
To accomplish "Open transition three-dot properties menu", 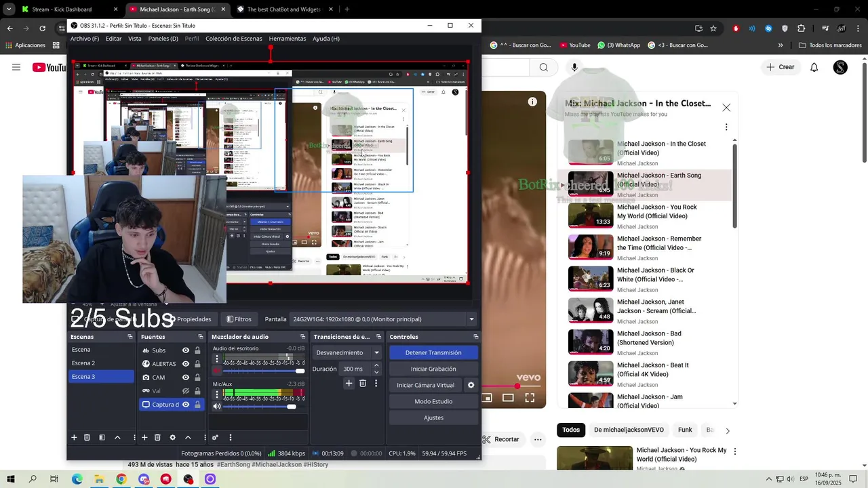I will 376,384.
